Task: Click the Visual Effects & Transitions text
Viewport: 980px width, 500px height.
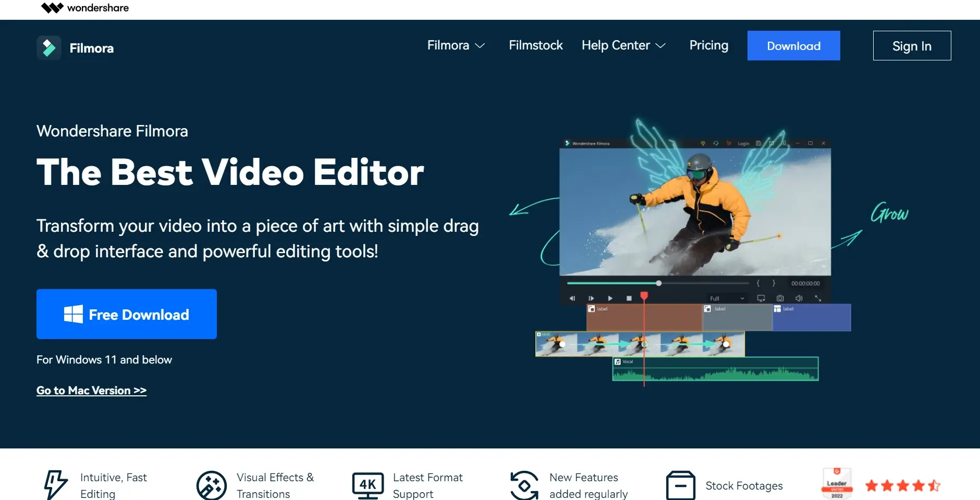Action: click(275, 485)
